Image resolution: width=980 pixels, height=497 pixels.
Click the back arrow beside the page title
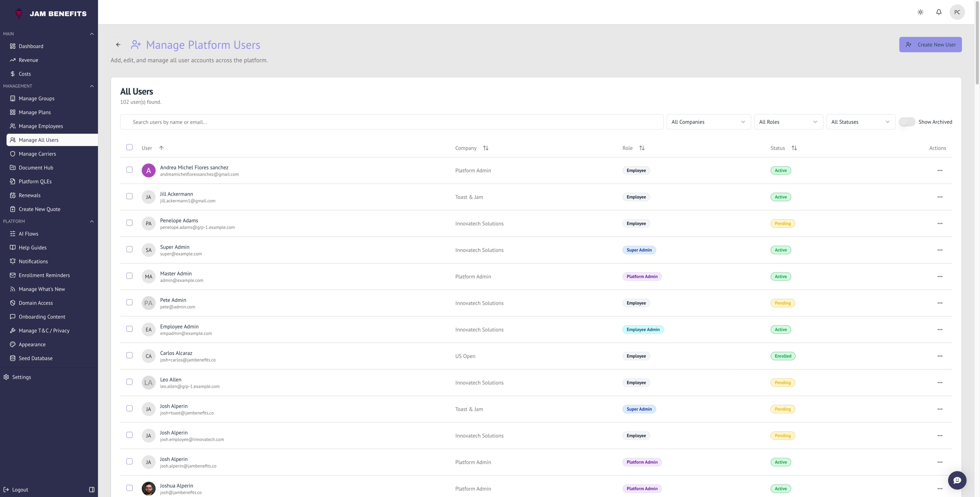118,45
